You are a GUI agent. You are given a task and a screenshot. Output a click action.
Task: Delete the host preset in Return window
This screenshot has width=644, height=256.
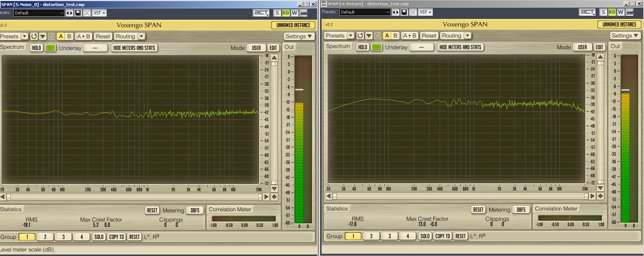click(413, 12)
